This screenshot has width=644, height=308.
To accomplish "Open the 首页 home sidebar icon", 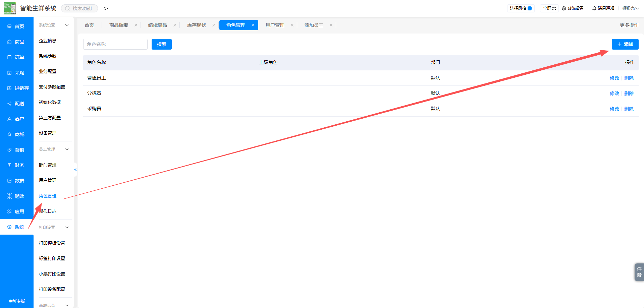I will pos(9,26).
